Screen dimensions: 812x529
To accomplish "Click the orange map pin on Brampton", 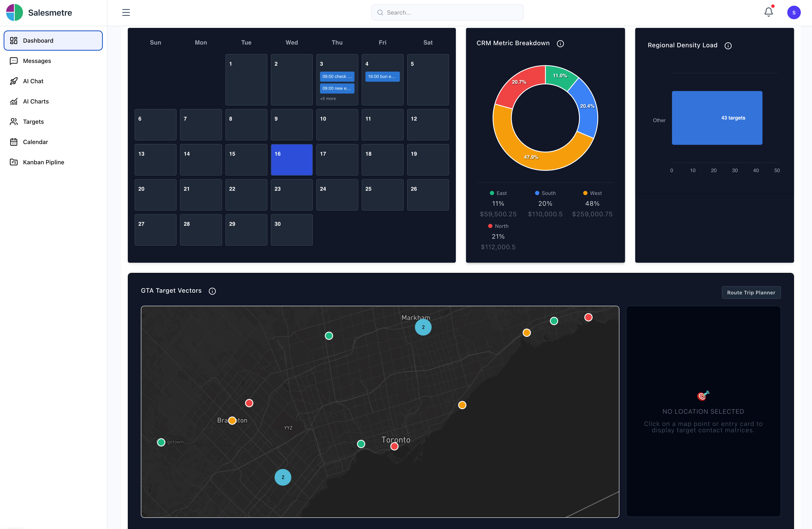I will (x=232, y=420).
